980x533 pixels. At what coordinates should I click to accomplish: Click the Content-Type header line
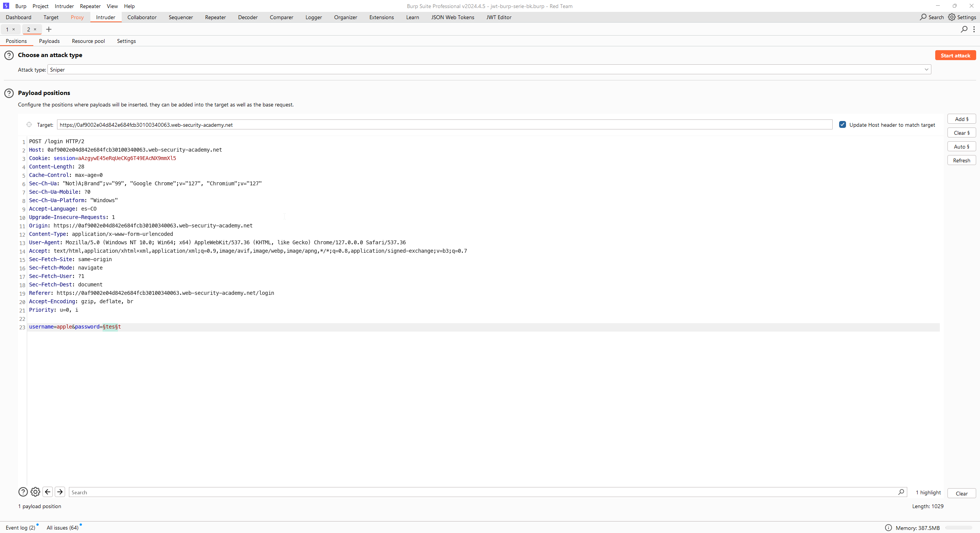[x=101, y=234]
